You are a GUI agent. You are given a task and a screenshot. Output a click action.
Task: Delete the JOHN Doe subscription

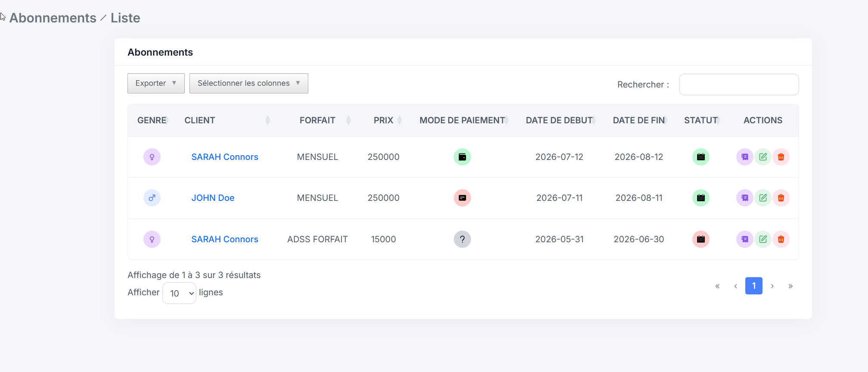tap(781, 198)
